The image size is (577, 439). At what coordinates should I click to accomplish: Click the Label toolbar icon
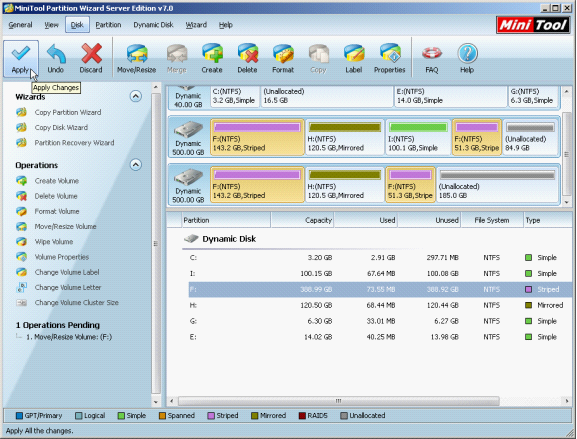coord(354,59)
